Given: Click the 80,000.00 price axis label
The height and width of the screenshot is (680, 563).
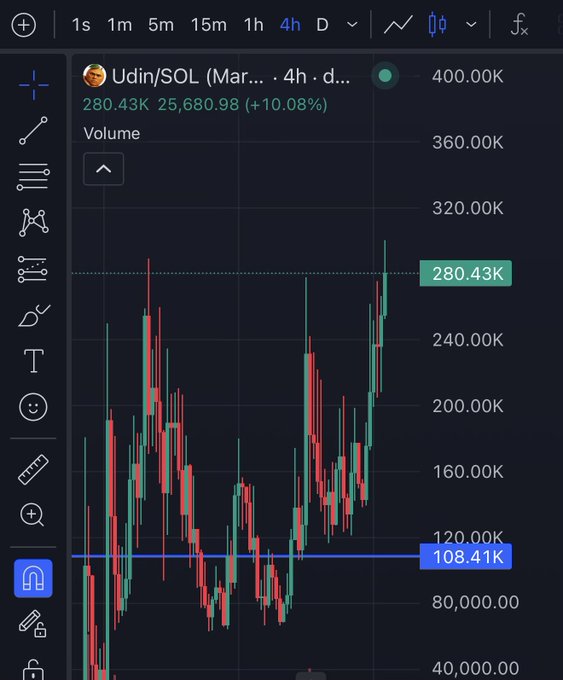Looking at the screenshot, I should pos(475,602).
